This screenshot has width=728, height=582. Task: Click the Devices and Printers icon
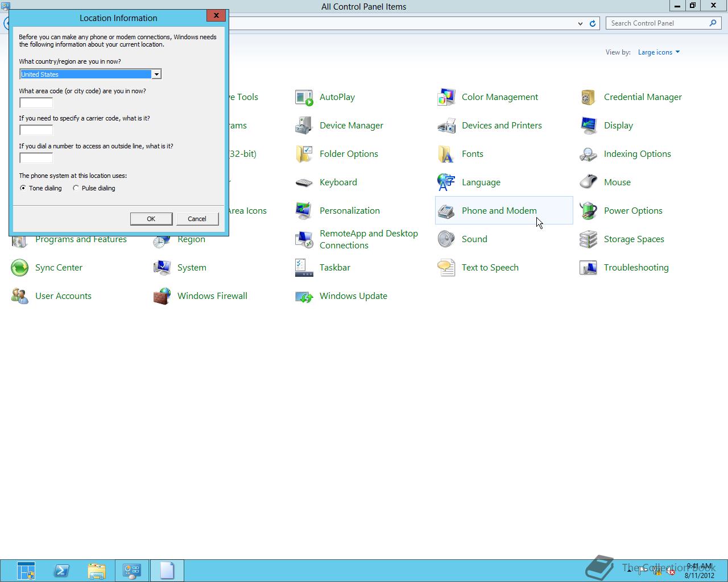(446, 126)
